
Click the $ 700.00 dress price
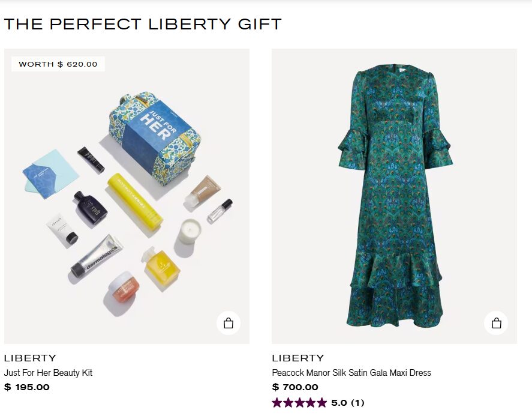(295, 387)
